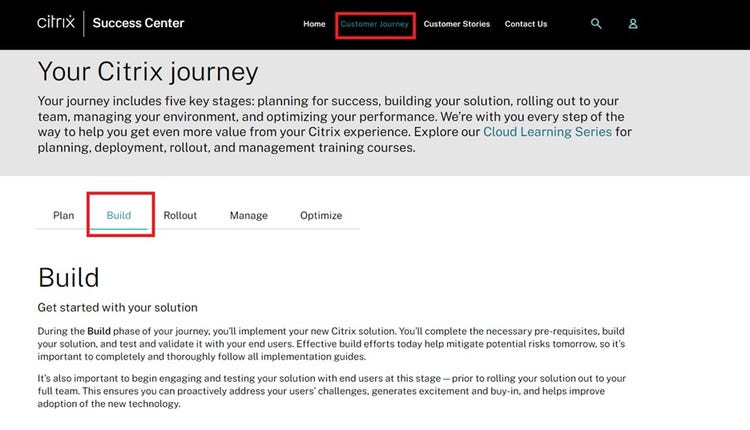The image size is (750, 430).
Task: Click the 'Your Citrix journey' heading
Action: (x=148, y=72)
